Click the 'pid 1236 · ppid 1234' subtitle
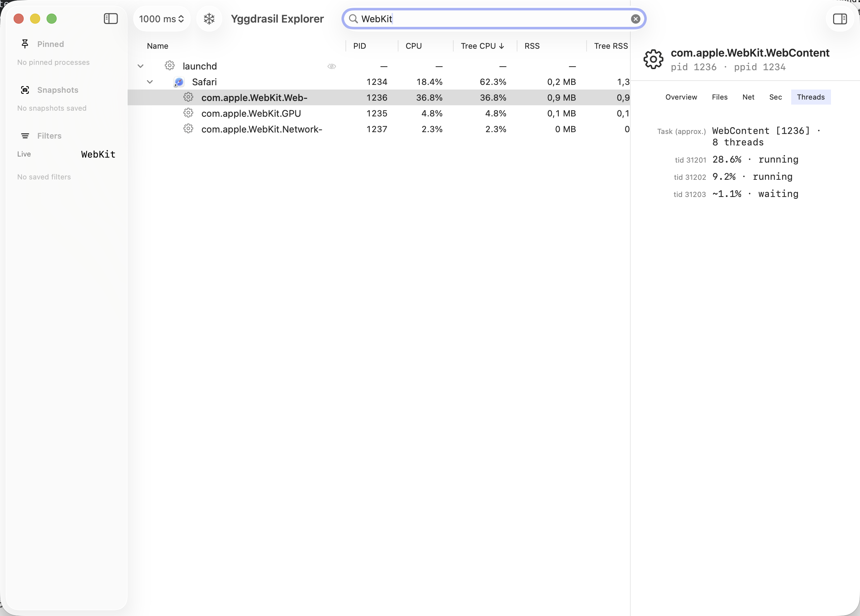This screenshot has height=616, width=860. 728,67
